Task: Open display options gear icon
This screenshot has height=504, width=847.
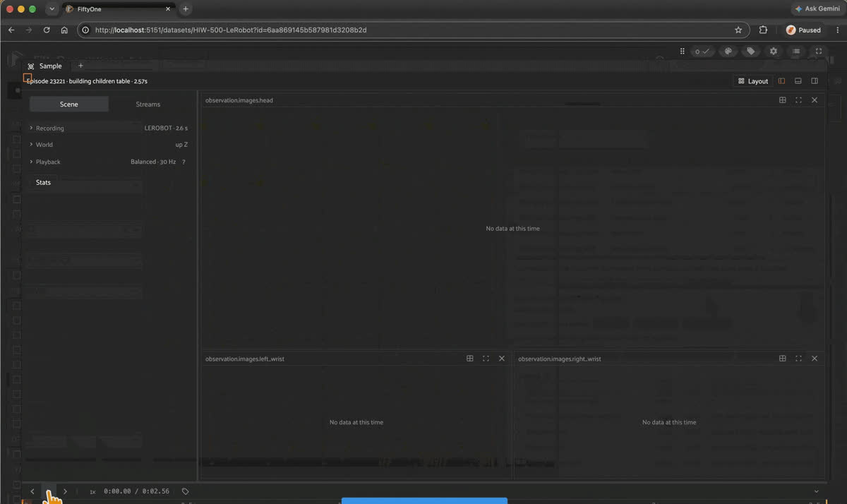Action: point(774,52)
